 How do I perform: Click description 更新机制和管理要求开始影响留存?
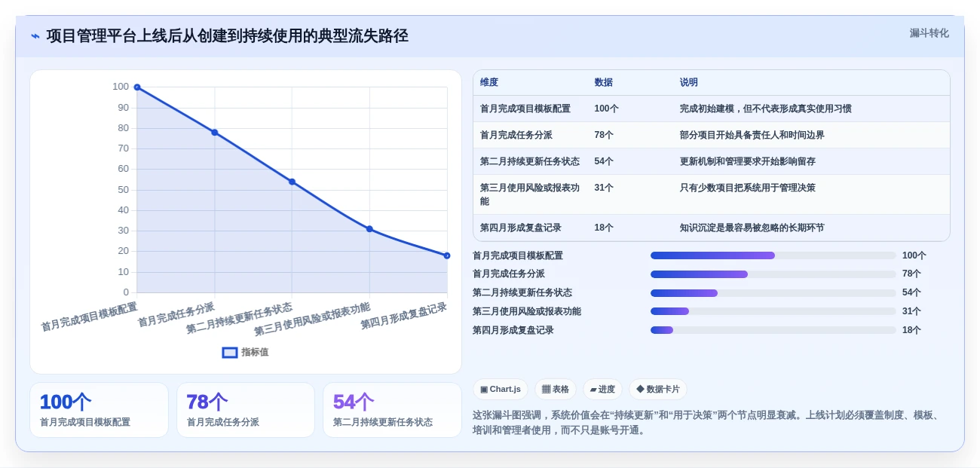point(747,161)
